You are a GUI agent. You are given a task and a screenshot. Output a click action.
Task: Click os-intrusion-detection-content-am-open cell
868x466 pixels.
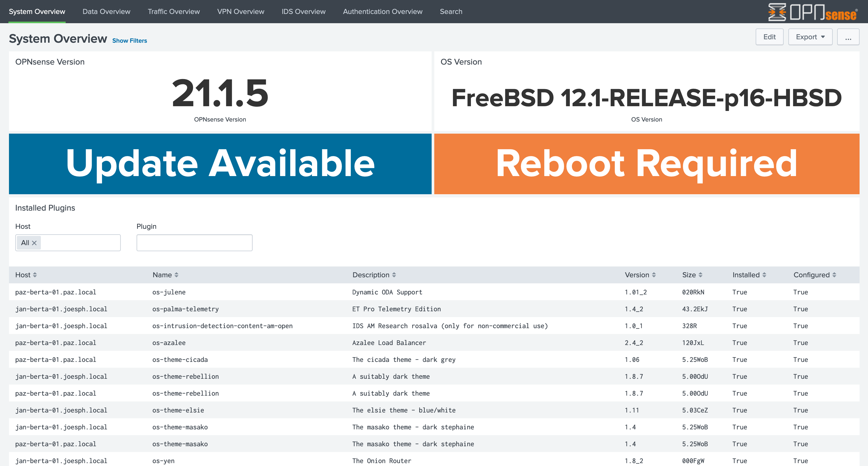pos(222,326)
